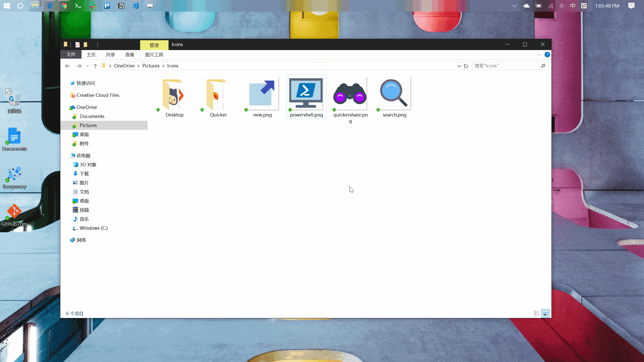644x362 pixels.
Task: Open the Explorer help icon
Action: coord(547,55)
